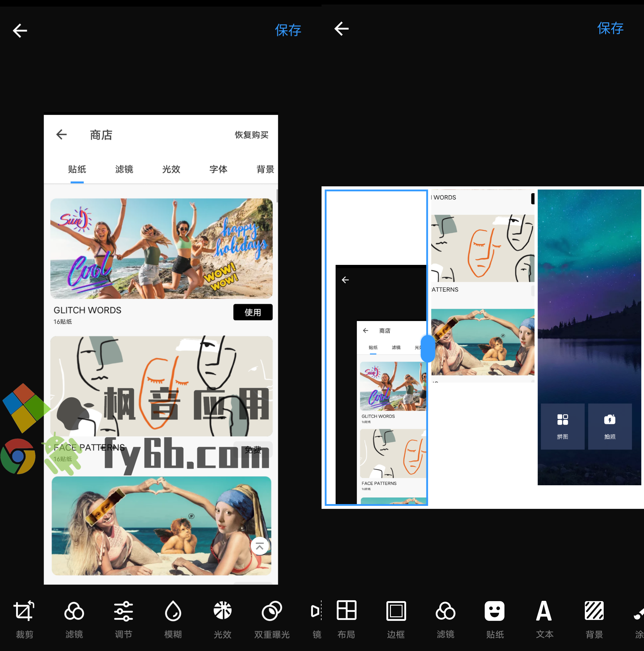Select the aurora lake collage cell
The width and height of the screenshot is (644, 651).
pyautogui.click(x=589, y=337)
